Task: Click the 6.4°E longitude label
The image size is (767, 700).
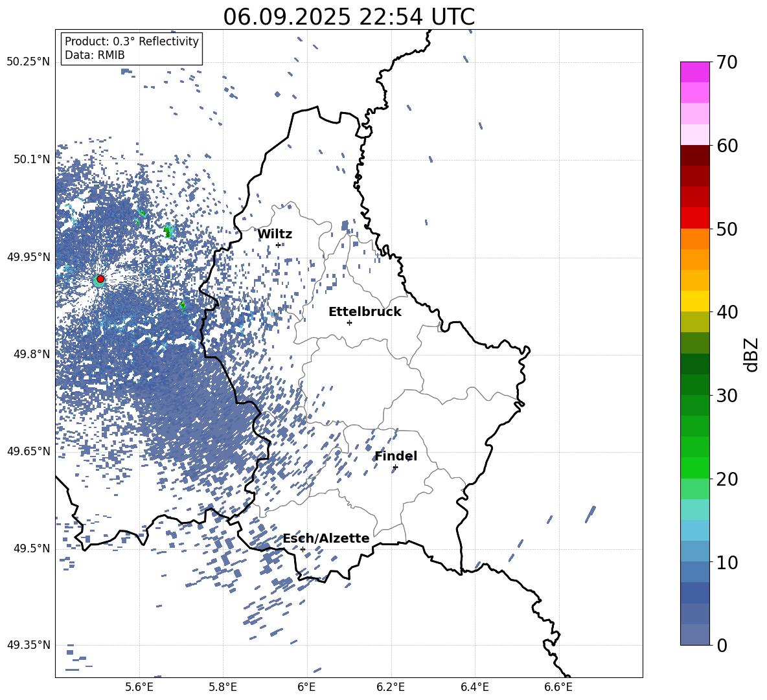Action: (x=474, y=688)
